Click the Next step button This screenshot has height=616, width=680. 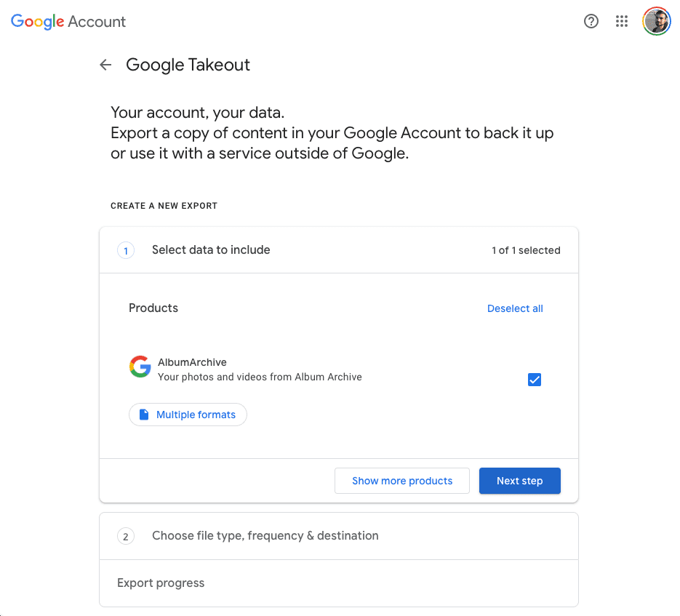519,481
